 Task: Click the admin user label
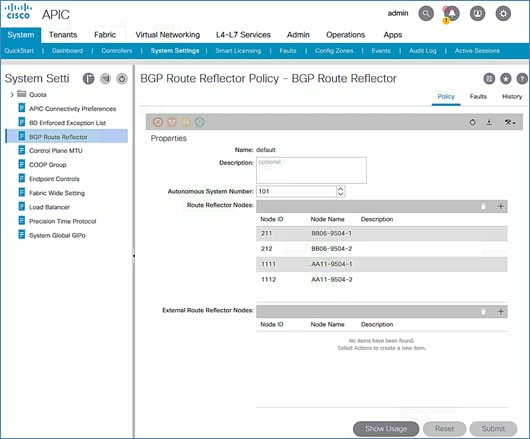398,13
